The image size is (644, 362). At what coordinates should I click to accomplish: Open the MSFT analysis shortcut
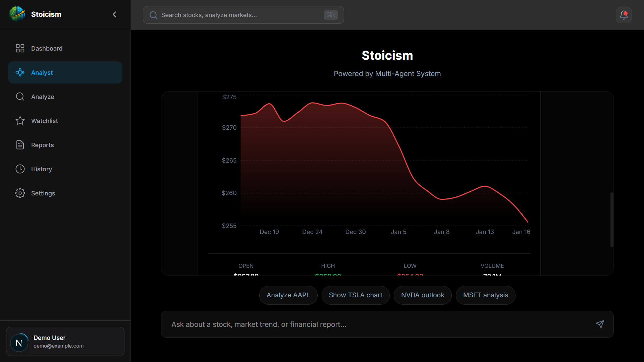click(x=486, y=295)
